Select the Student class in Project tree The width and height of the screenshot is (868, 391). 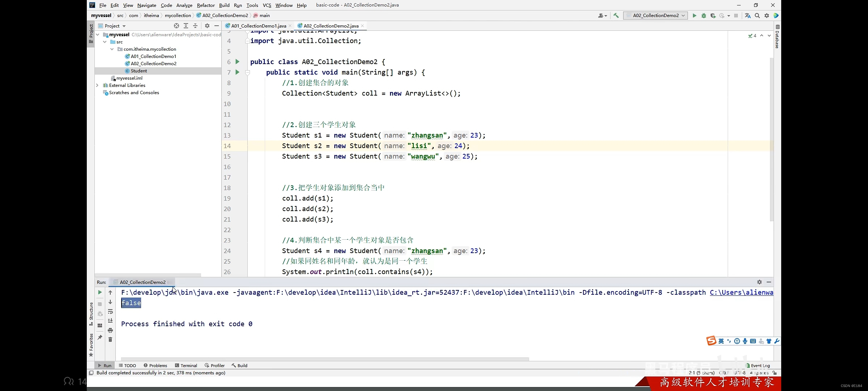click(139, 71)
